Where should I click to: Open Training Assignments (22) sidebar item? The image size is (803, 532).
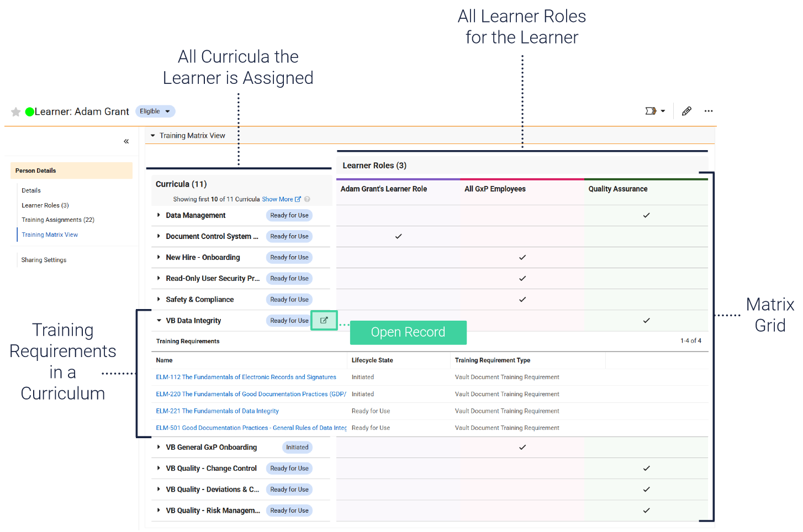pos(58,220)
